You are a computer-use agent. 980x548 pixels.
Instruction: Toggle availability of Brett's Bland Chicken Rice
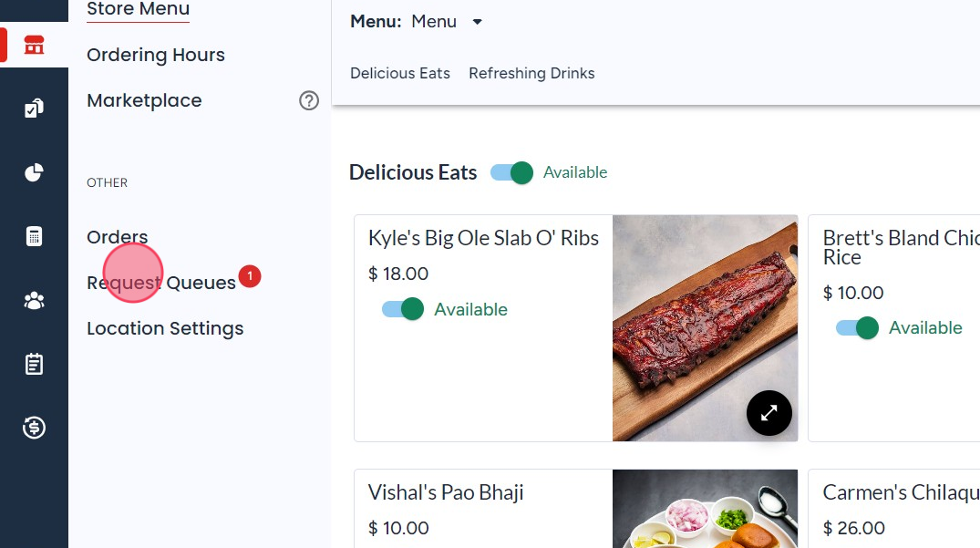tap(857, 327)
